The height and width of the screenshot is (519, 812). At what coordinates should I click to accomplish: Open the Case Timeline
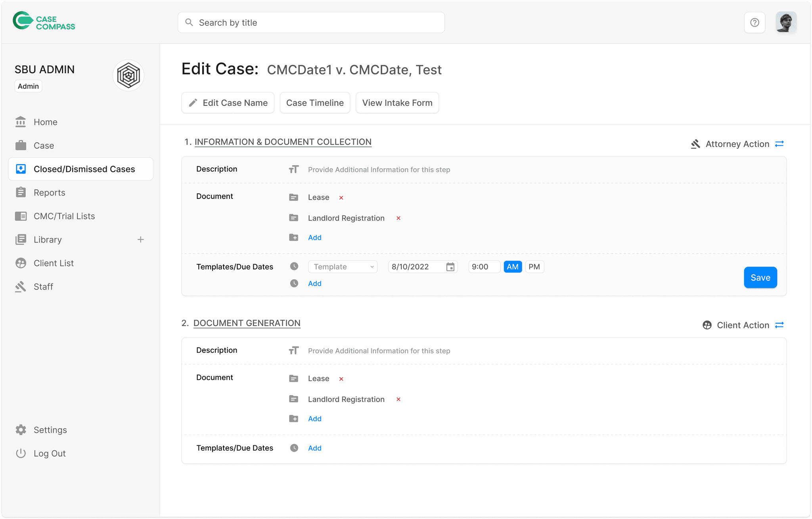click(315, 103)
